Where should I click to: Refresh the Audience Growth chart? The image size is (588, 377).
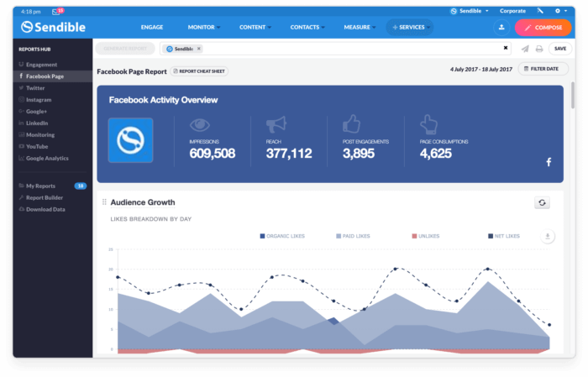click(543, 202)
